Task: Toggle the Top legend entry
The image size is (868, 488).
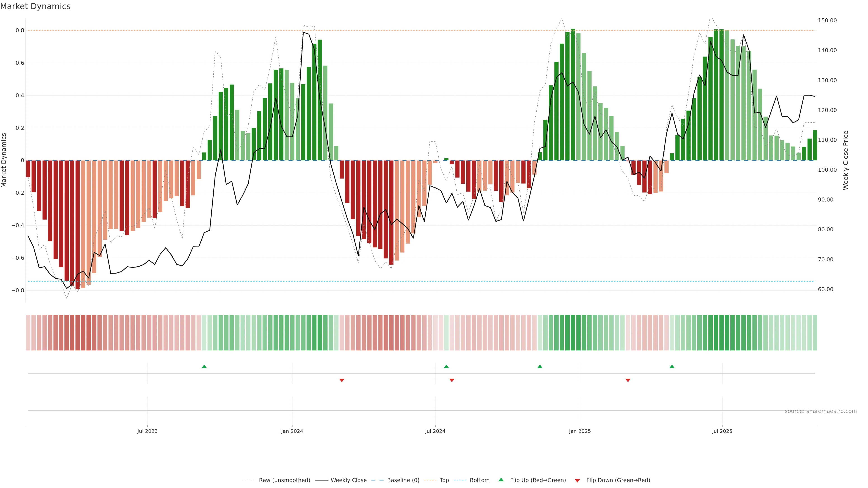Action: coord(444,480)
